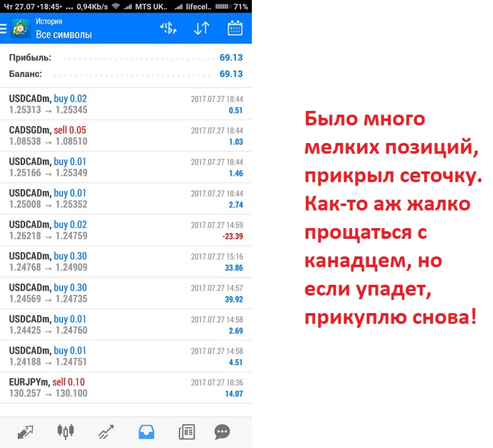Select the 'Баланс:' label
Image resolution: width=493 pixels, height=448 pixels.
[25, 74]
